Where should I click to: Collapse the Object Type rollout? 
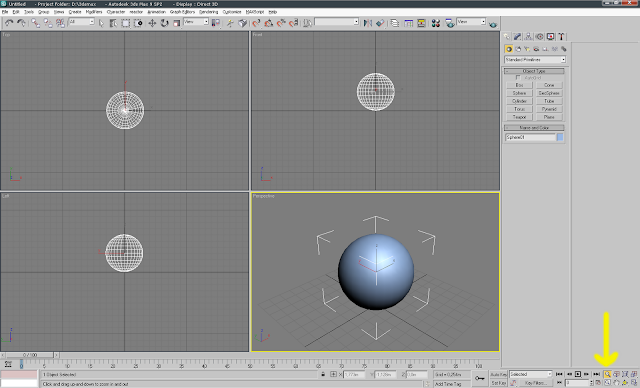tap(534, 71)
